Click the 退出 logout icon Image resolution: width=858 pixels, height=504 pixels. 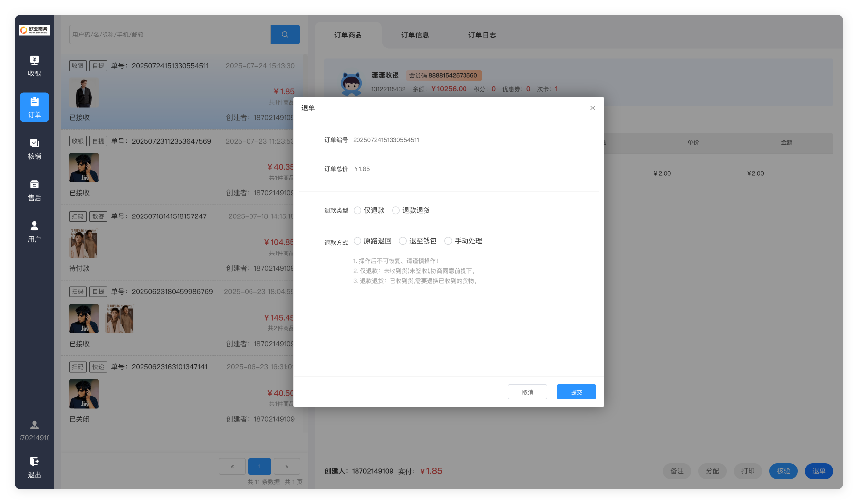(35, 467)
